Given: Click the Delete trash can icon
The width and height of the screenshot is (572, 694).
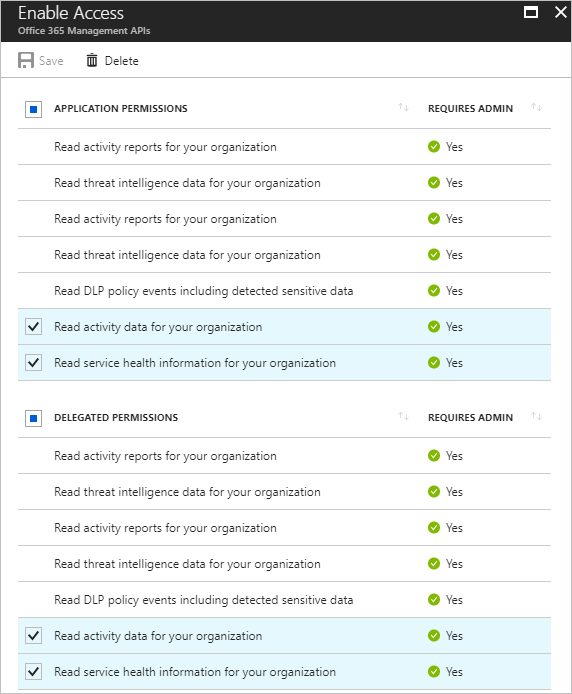Looking at the screenshot, I should tap(92, 60).
